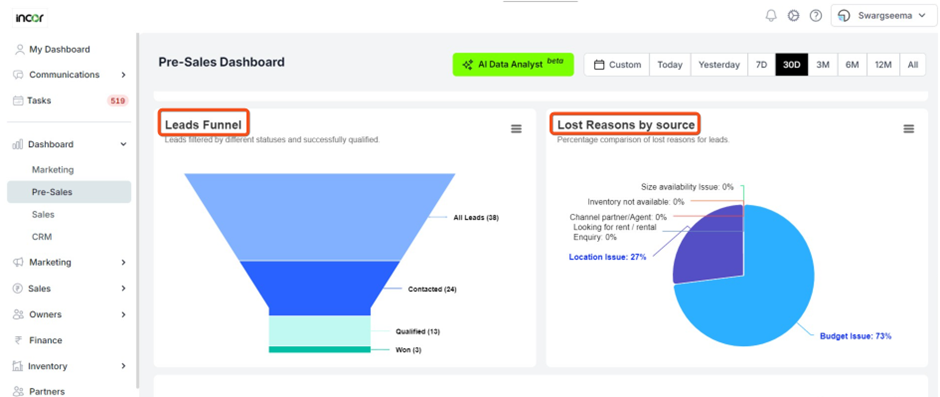The width and height of the screenshot is (940, 397).
Task: Select the 12M time range
Action: pyautogui.click(x=883, y=65)
